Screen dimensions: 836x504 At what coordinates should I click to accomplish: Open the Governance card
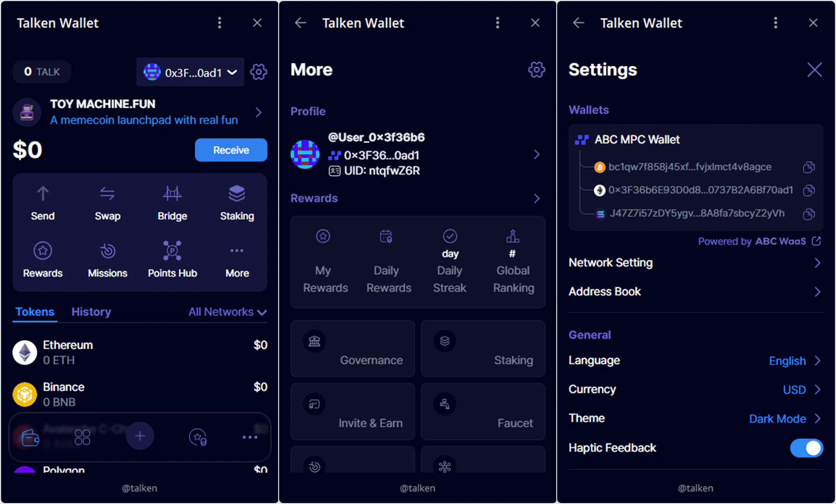[353, 348]
